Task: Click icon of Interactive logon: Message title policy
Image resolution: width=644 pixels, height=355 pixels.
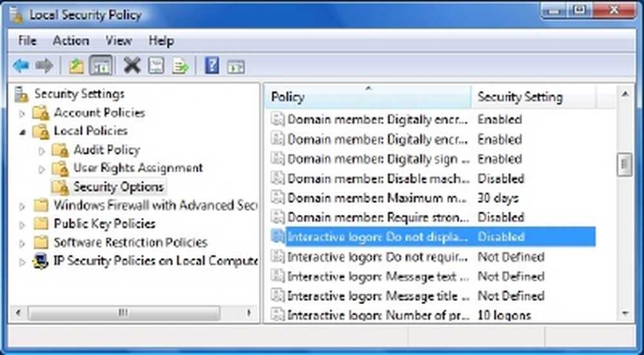Action: pyautogui.click(x=278, y=296)
